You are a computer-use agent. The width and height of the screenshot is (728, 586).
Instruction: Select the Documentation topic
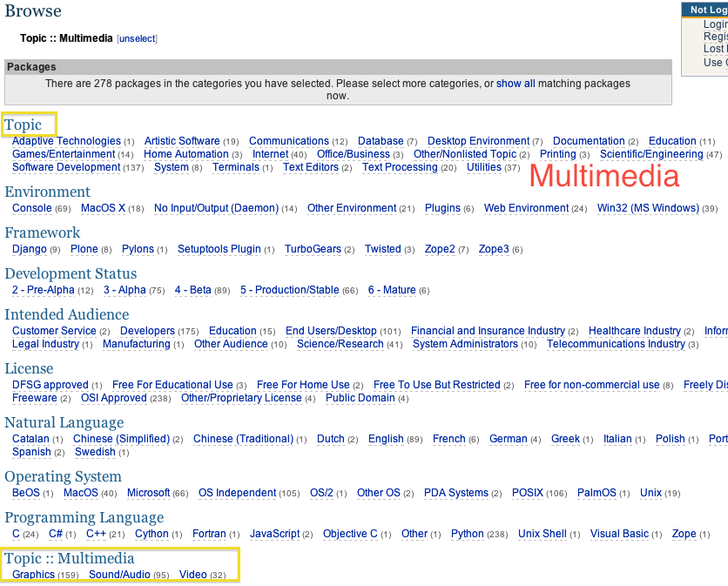click(x=589, y=141)
